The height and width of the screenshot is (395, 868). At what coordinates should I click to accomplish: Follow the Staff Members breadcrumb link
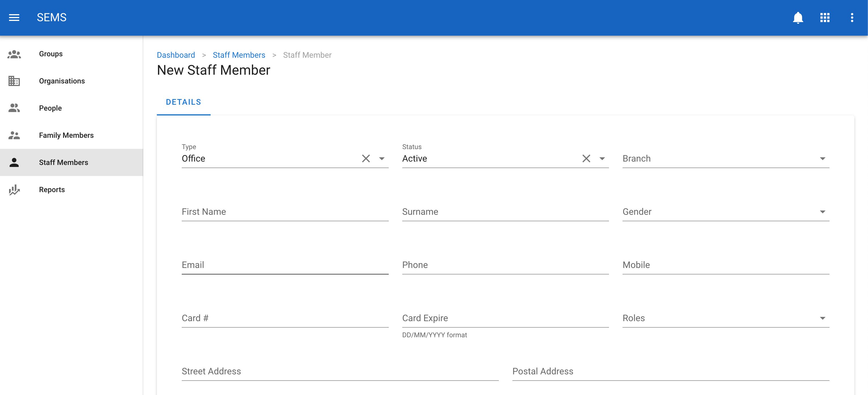pyautogui.click(x=239, y=55)
